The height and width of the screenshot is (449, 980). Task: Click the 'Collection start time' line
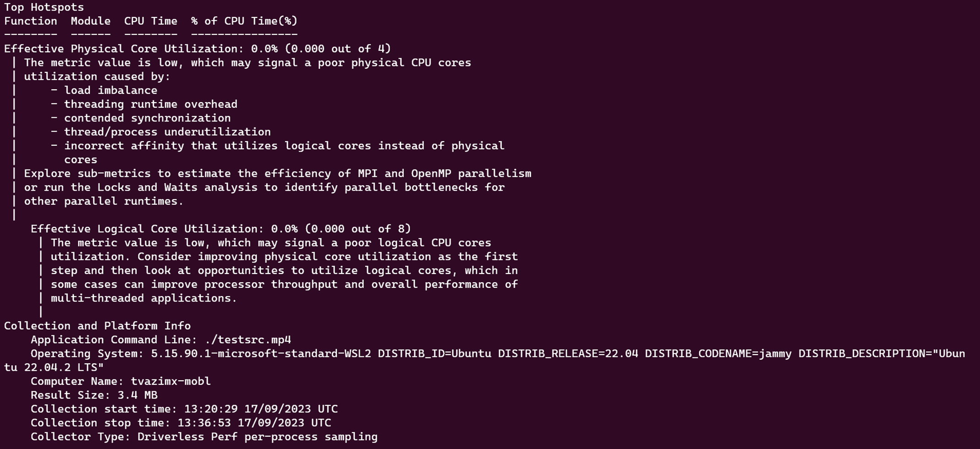pyautogui.click(x=184, y=409)
